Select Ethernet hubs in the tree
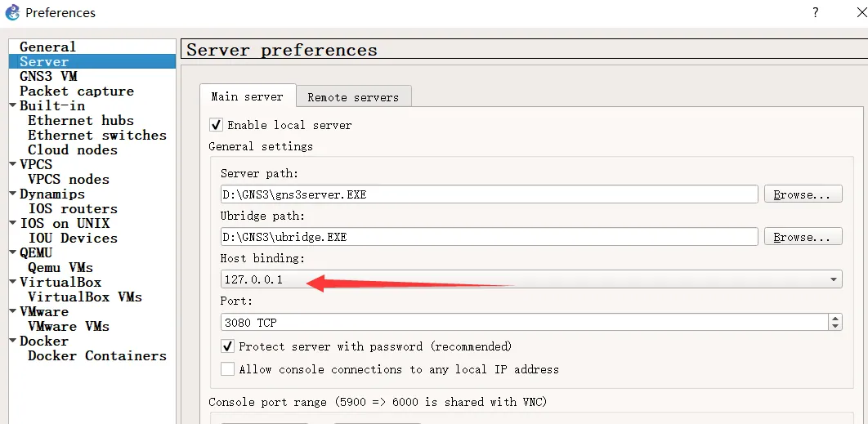Image resolution: width=868 pixels, height=424 pixels. (81, 120)
